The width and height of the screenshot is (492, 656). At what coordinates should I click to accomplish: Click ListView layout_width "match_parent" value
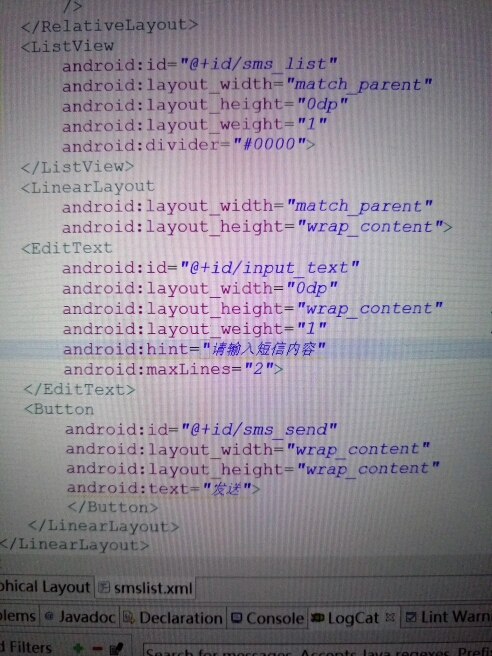(x=359, y=85)
